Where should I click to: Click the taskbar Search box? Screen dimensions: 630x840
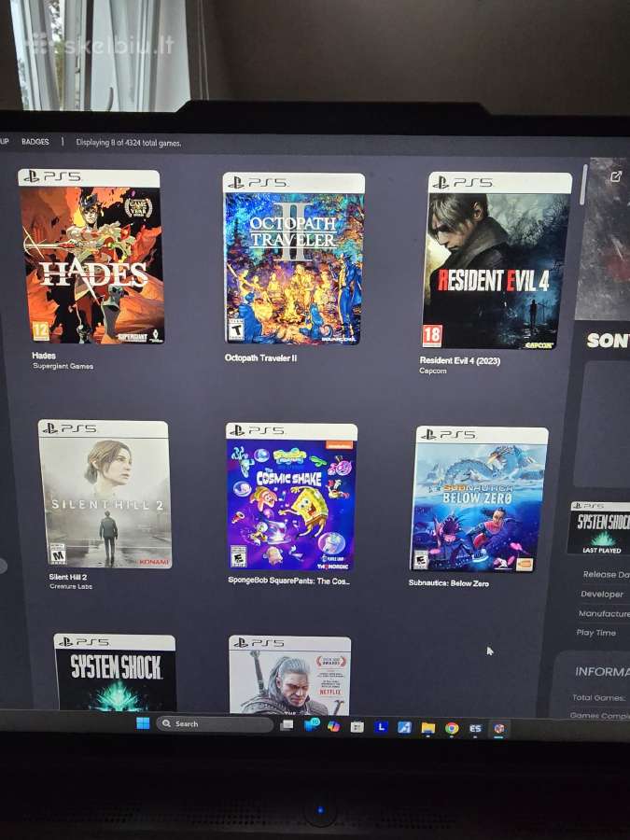coord(215,723)
